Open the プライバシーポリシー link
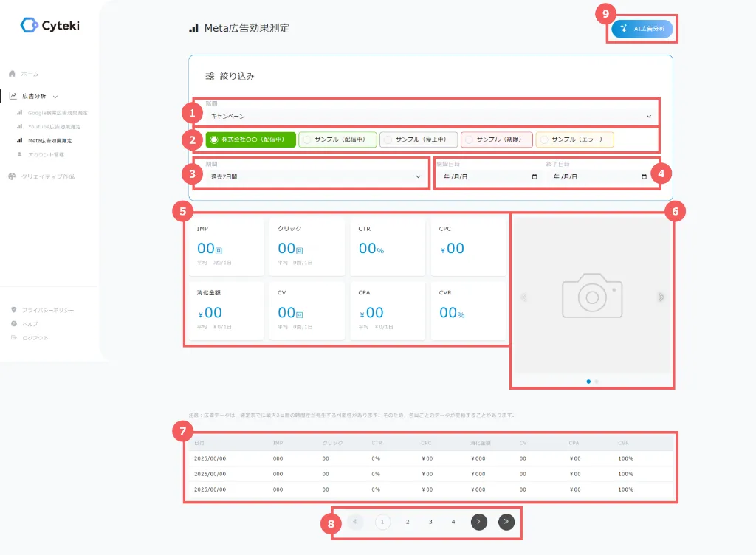The width and height of the screenshot is (756, 555). [x=47, y=310]
